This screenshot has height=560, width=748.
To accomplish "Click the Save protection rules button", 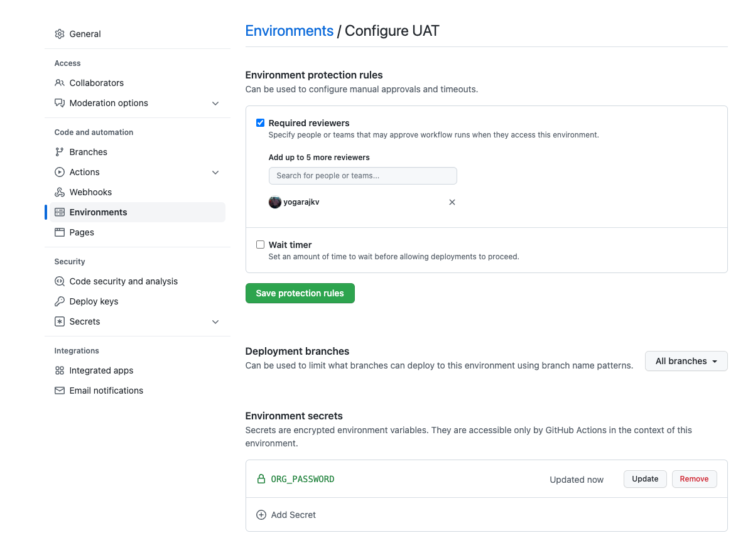I will [x=300, y=293].
